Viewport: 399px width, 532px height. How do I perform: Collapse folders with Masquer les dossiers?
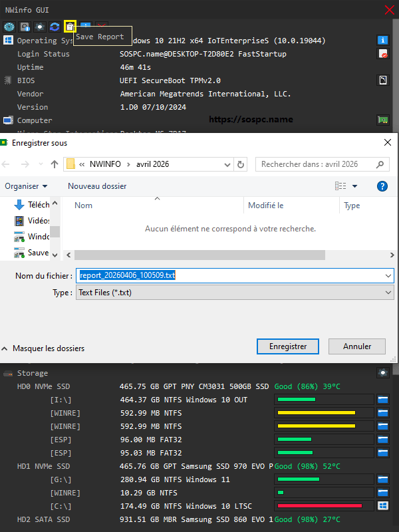pos(43,348)
